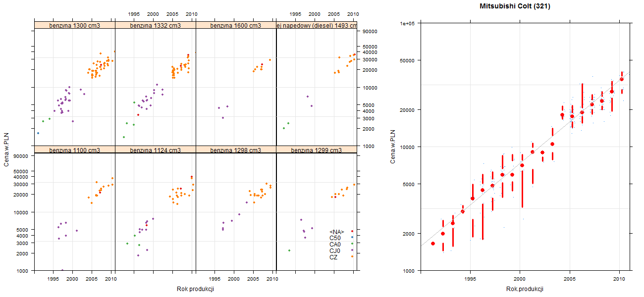Select the "benzyna 1332 cm3" panel header
This screenshot has width=644, height=297.
click(156, 25)
